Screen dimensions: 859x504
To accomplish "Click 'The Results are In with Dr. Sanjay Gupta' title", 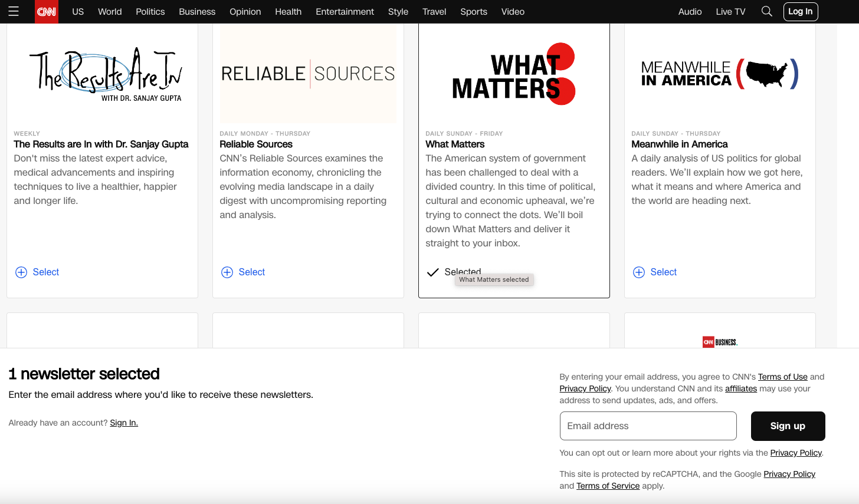I will tap(101, 144).
